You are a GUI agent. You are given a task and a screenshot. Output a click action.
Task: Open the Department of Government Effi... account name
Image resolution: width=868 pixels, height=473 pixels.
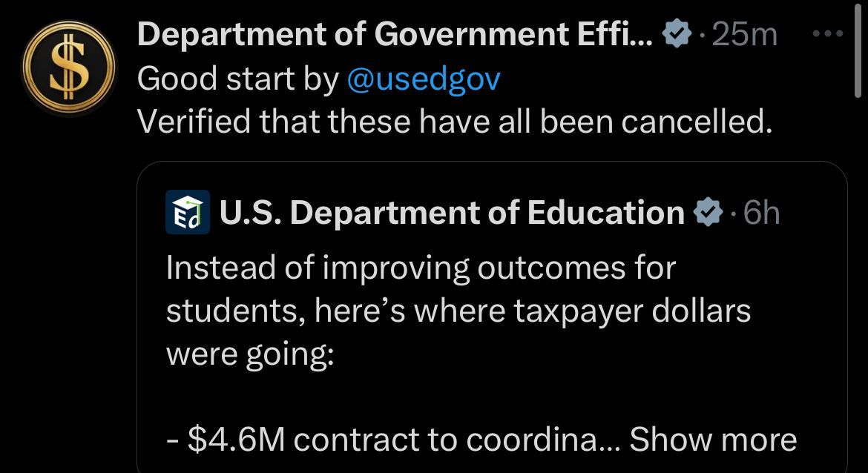[395, 35]
